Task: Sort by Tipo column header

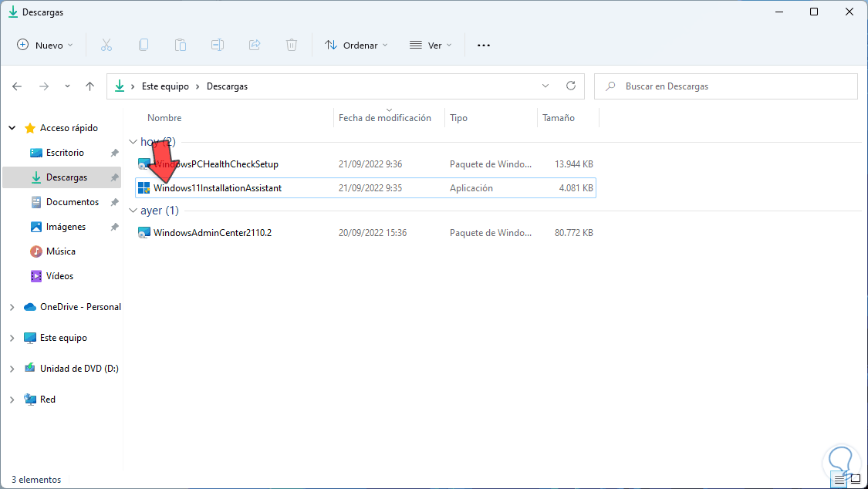Action: [x=458, y=118]
